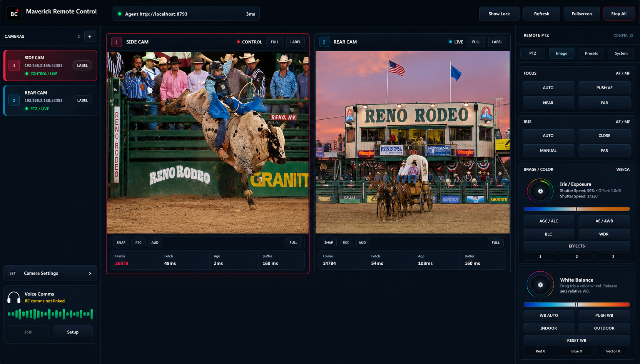Switch to the Image tab
Viewport: 640px width, 364px height.
[x=561, y=53]
